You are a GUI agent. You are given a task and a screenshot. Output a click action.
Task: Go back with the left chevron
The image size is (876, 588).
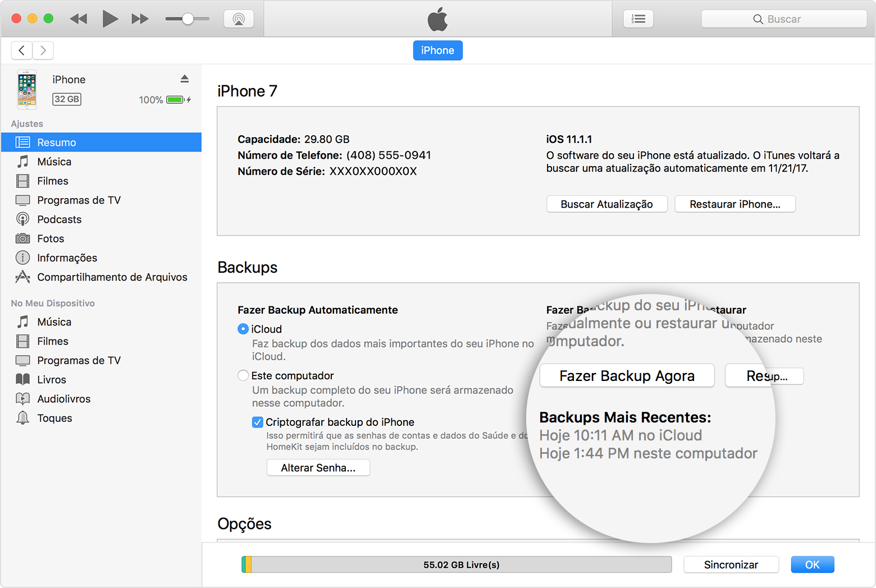point(22,50)
